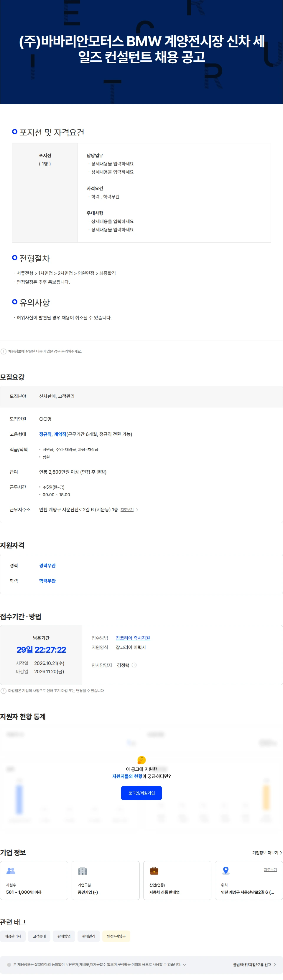The width and height of the screenshot is (283, 980).
Task: Click the 잡코리아 이력서 application form text
Action: (131, 648)
